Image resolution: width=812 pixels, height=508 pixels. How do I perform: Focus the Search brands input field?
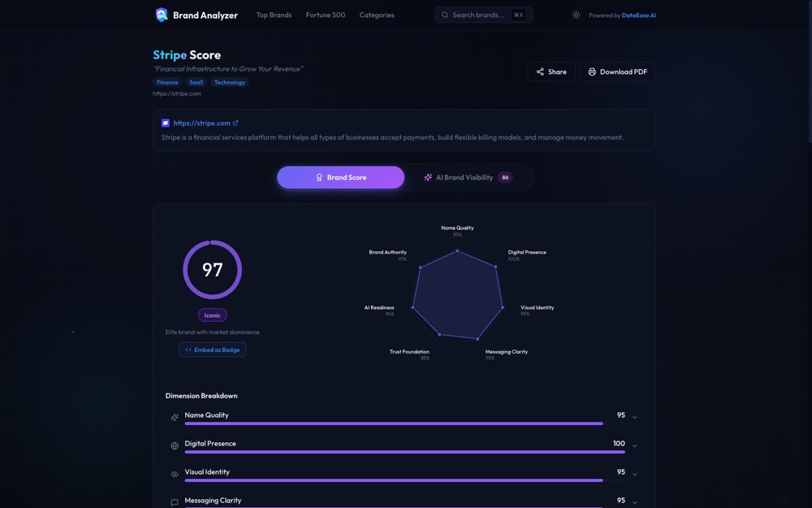point(484,15)
